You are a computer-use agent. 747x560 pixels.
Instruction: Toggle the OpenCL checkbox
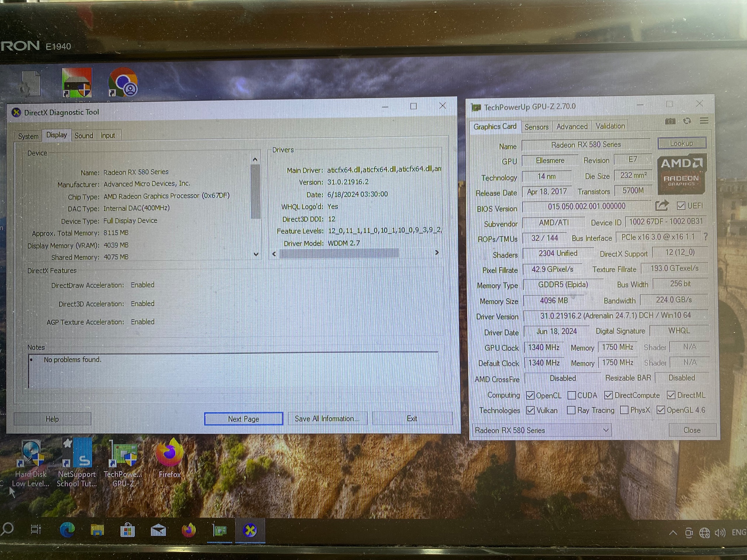(x=530, y=395)
